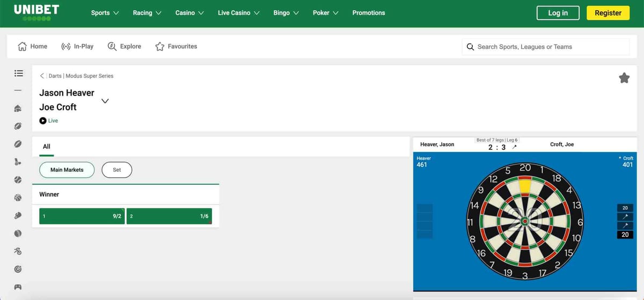The image size is (644, 300).
Task: Bet on player 1 at 9/2
Action: point(82,216)
